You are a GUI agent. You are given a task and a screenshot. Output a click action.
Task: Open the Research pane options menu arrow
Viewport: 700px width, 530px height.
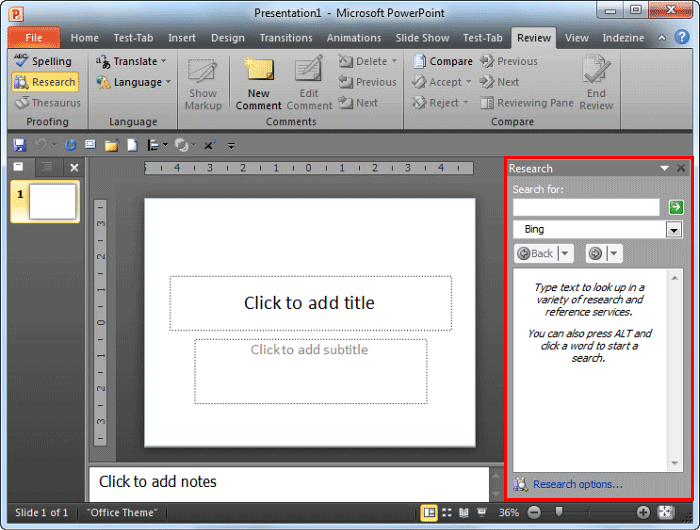[664, 168]
